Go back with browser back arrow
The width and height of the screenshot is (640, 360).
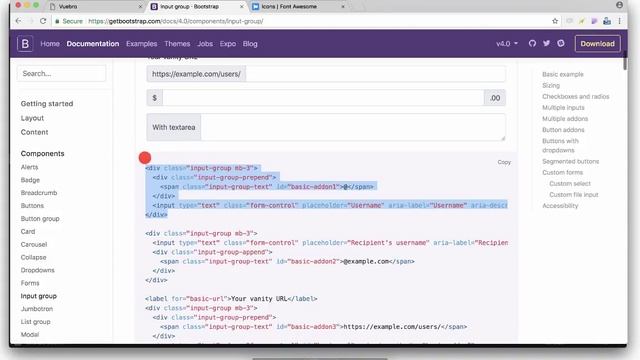coord(18,21)
